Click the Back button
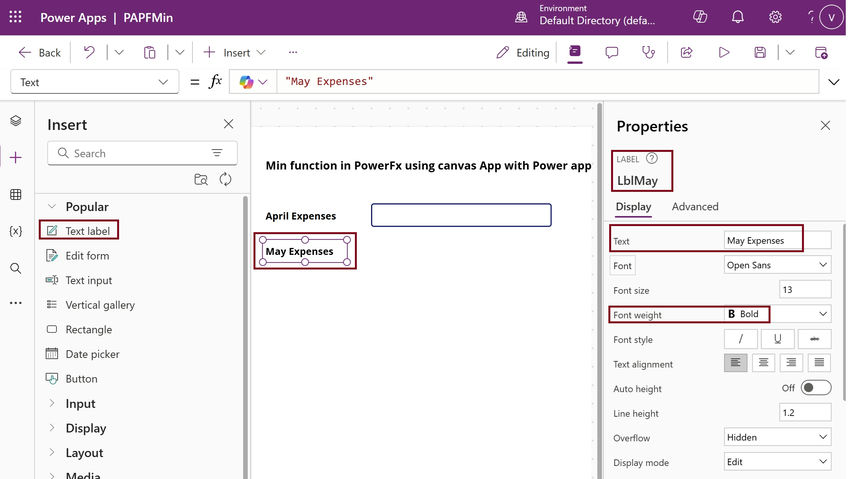Screen dimensions: 850x479 (x=39, y=53)
